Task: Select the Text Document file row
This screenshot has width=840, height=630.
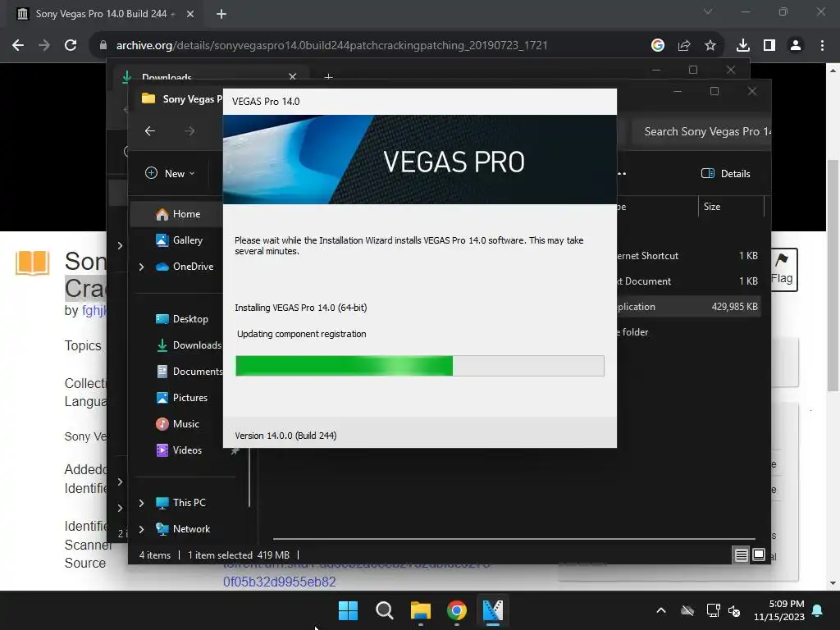Action: tap(688, 281)
